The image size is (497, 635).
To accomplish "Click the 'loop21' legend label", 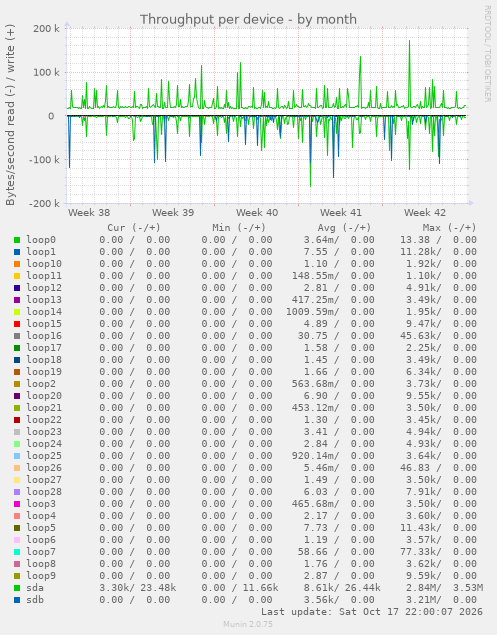I will pos(44,408).
